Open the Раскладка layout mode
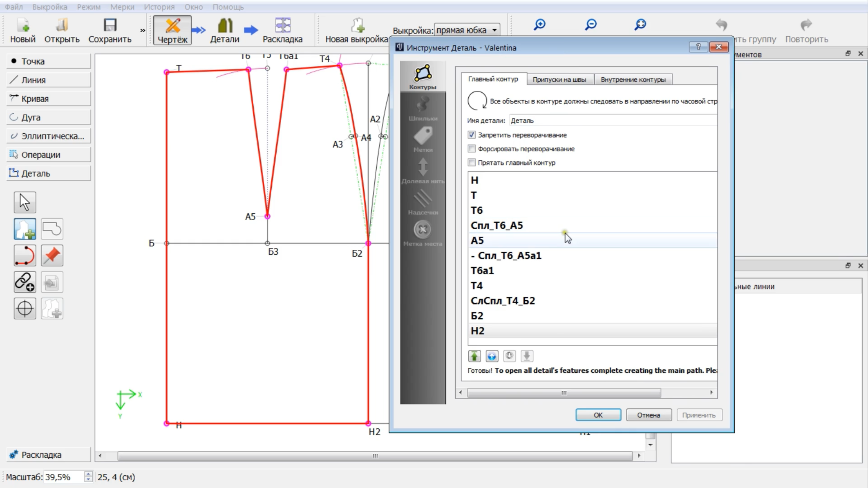Screen dimensions: 868x488 [x=282, y=30]
